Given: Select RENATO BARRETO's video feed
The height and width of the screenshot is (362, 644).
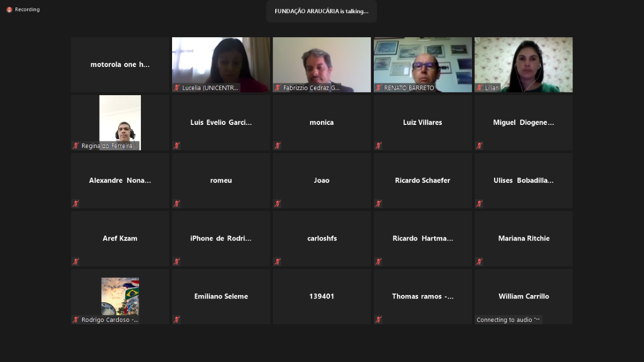Looking at the screenshot, I should point(423,64).
